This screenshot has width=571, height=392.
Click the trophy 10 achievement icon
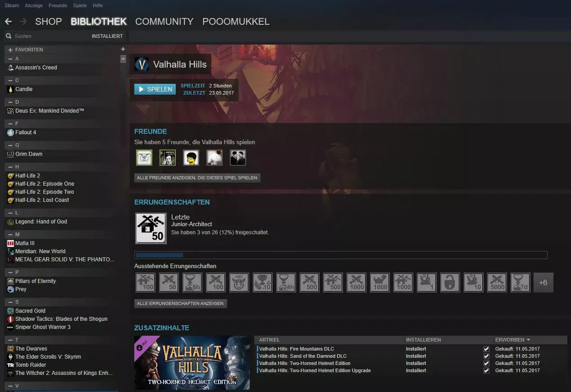tap(263, 283)
